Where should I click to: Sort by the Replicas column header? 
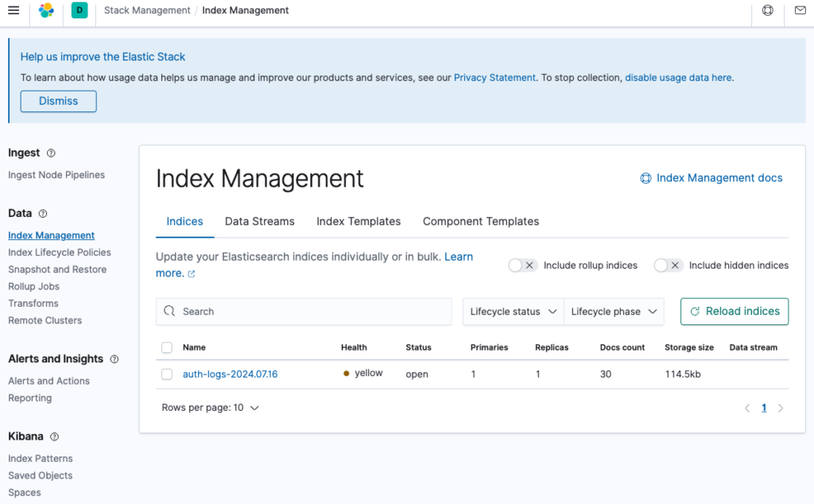coord(552,347)
